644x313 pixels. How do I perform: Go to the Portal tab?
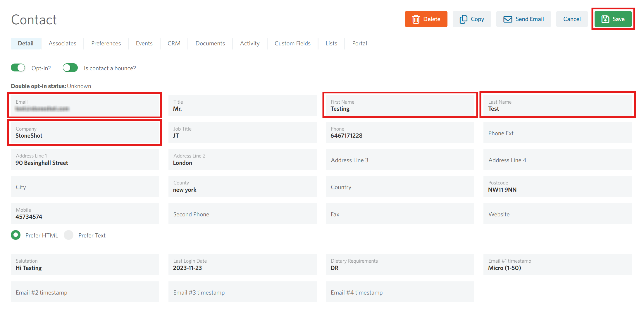pyautogui.click(x=359, y=43)
